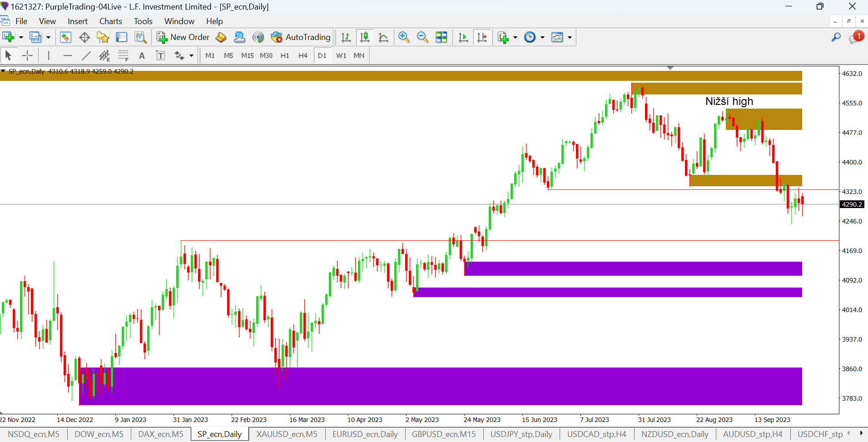Image resolution: width=868 pixels, height=442 pixels.
Task: Select the Horizontal Line drawing tool
Action: click(x=68, y=55)
